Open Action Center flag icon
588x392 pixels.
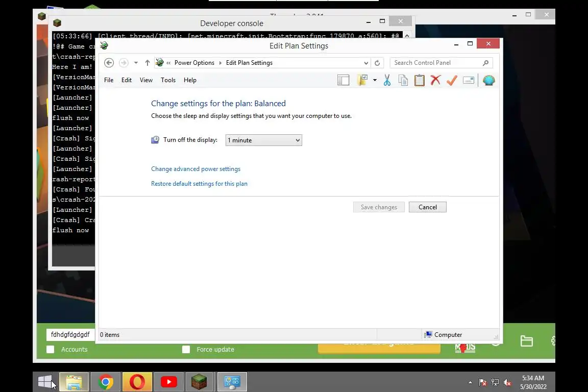pos(483,383)
